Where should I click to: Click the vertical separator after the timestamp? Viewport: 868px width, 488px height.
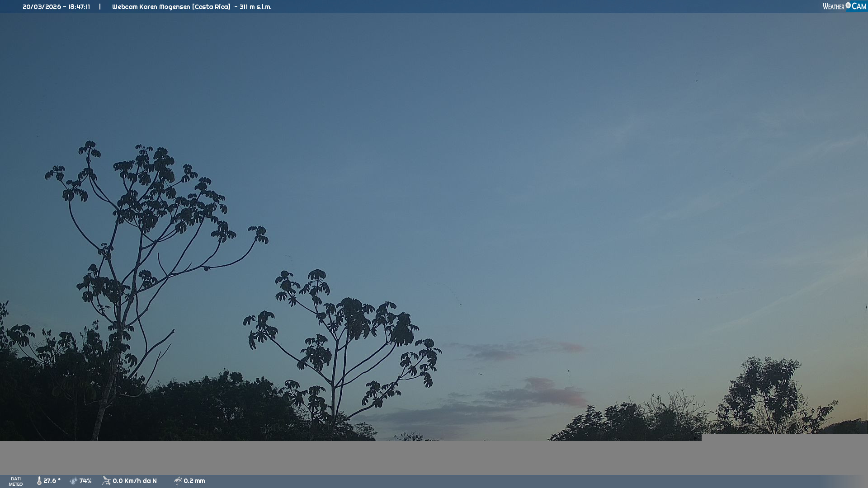pos(100,7)
